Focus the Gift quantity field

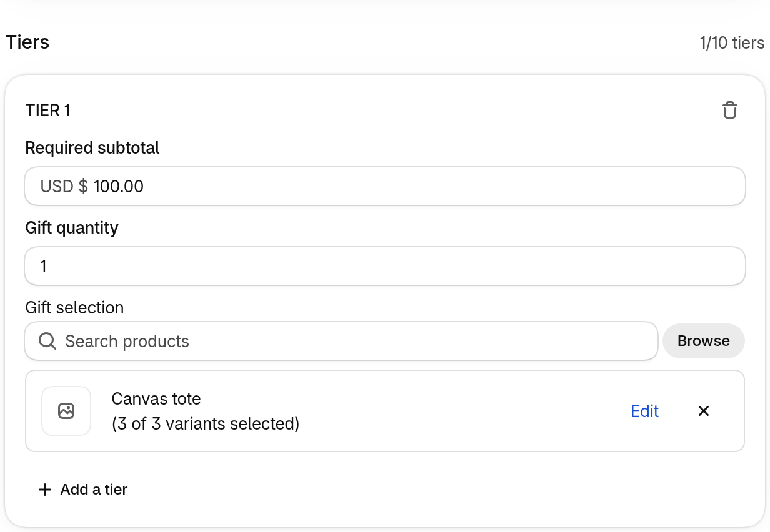click(385, 266)
